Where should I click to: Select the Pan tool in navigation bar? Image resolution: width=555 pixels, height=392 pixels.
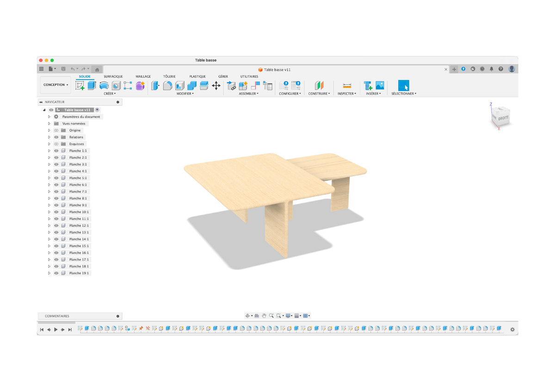click(x=264, y=316)
